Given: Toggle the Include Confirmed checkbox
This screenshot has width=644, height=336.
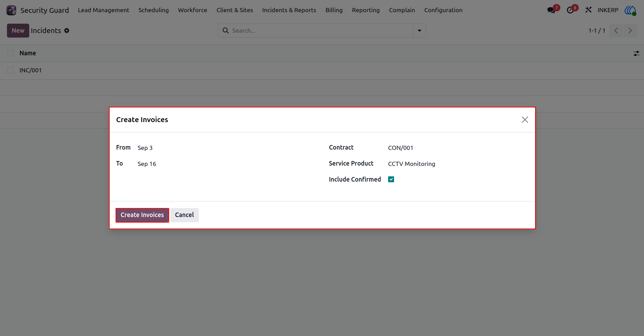Looking at the screenshot, I should click(x=391, y=179).
